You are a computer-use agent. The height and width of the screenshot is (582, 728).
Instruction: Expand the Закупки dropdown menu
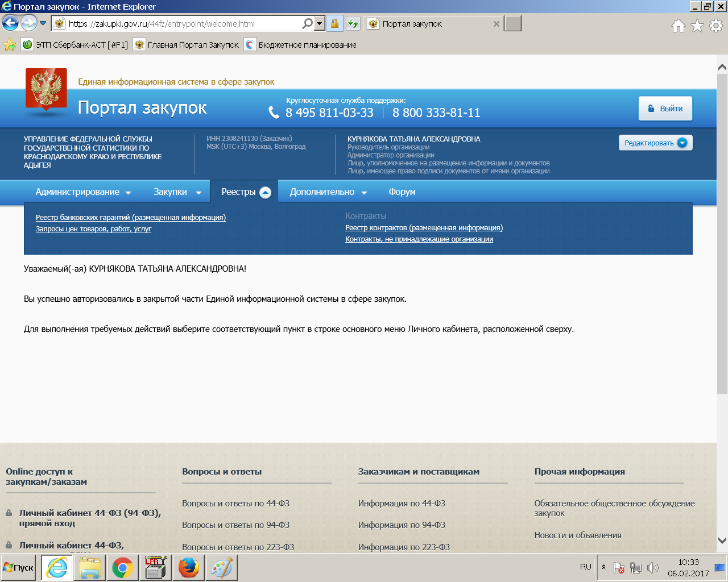pos(177,192)
